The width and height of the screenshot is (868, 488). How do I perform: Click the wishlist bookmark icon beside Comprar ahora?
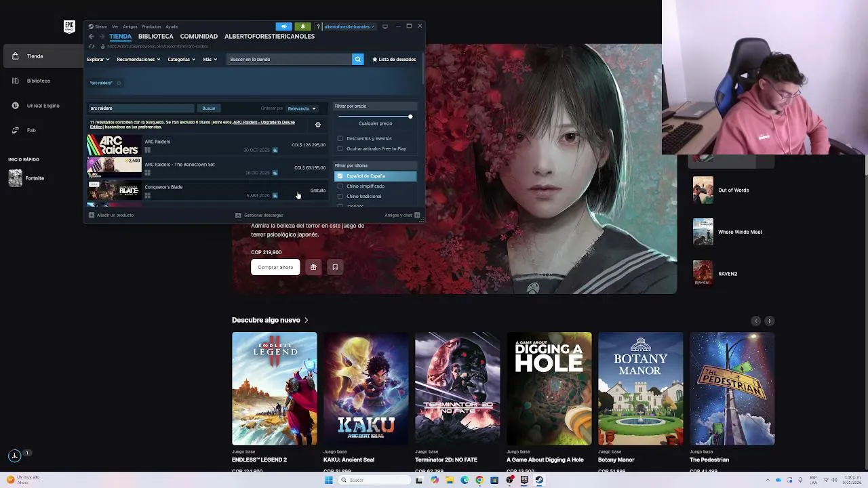(x=335, y=267)
